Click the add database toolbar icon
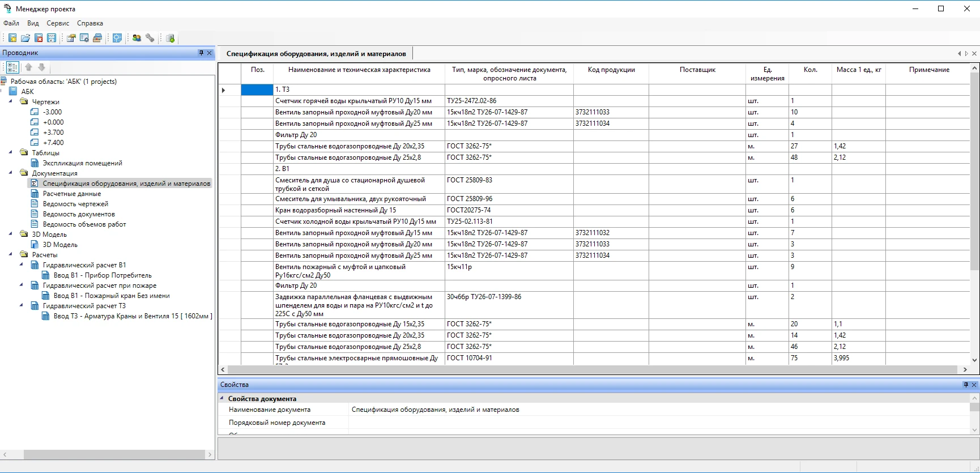 (171, 38)
